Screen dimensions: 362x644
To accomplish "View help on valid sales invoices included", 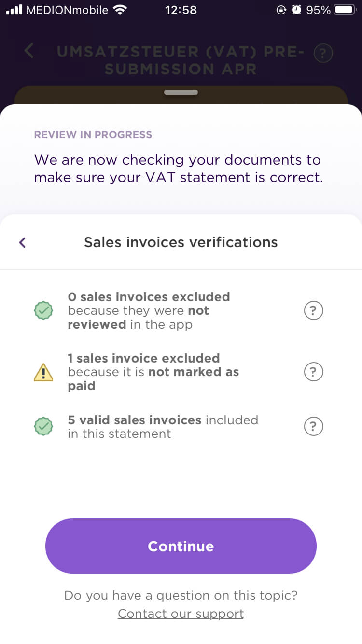I will [313, 426].
